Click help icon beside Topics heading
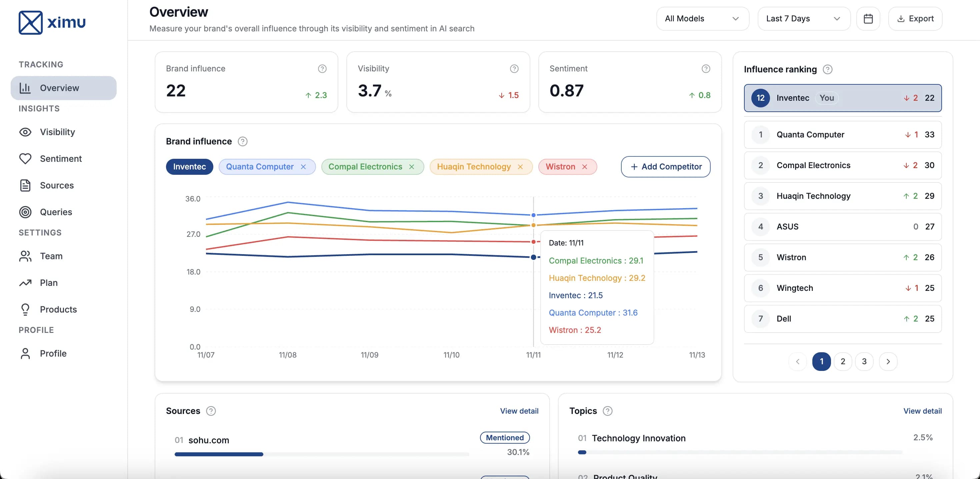The height and width of the screenshot is (479, 980). (608, 411)
